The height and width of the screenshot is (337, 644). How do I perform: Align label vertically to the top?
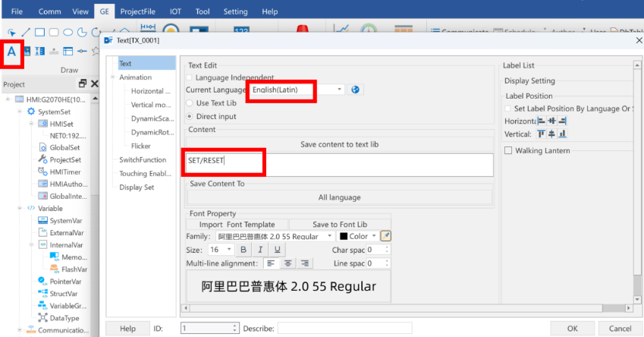[x=542, y=134]
